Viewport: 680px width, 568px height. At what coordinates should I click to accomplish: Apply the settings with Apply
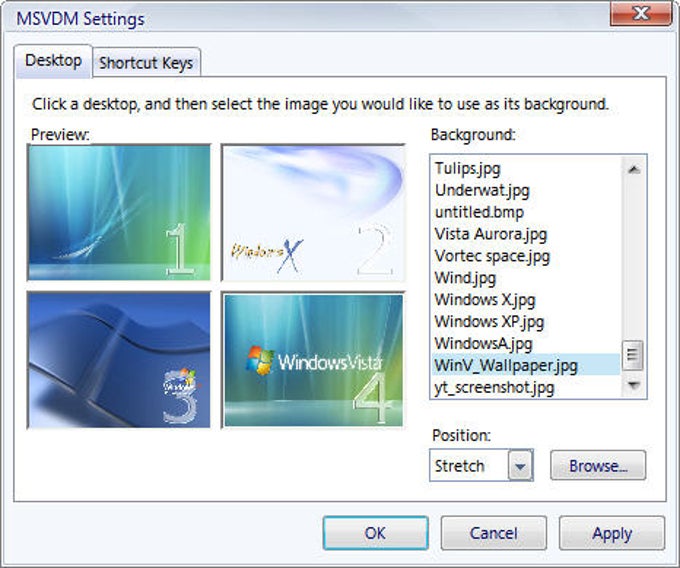(612, 533)
